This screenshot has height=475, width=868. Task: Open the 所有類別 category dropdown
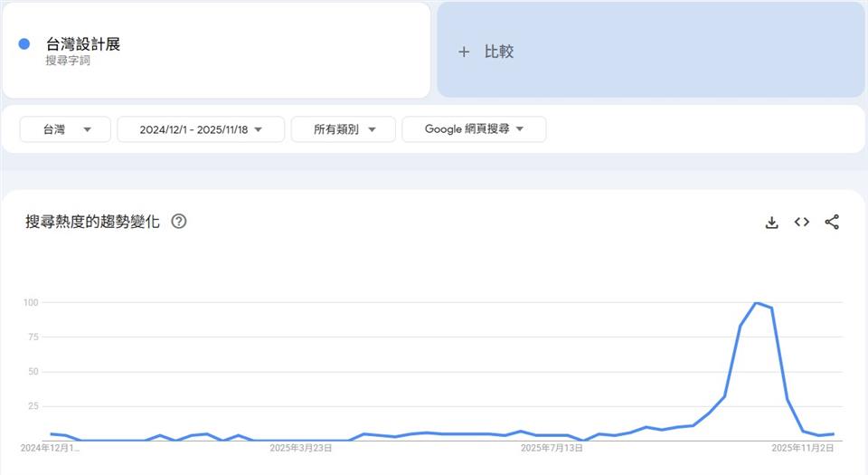(344, 129)
